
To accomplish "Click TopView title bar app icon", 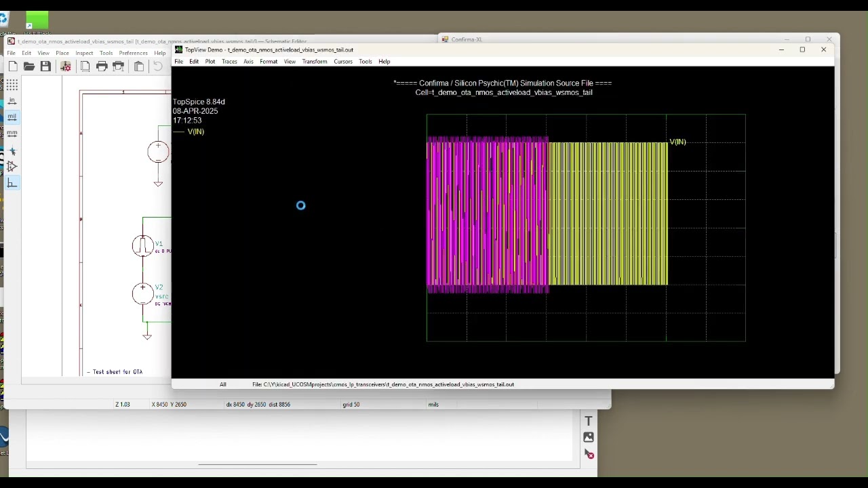I will click(x=179, y=49).
